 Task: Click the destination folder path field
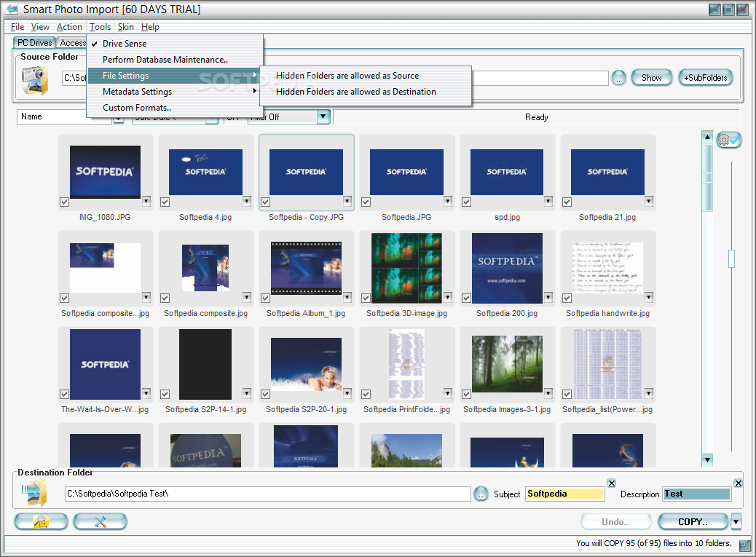click(267, 494)
